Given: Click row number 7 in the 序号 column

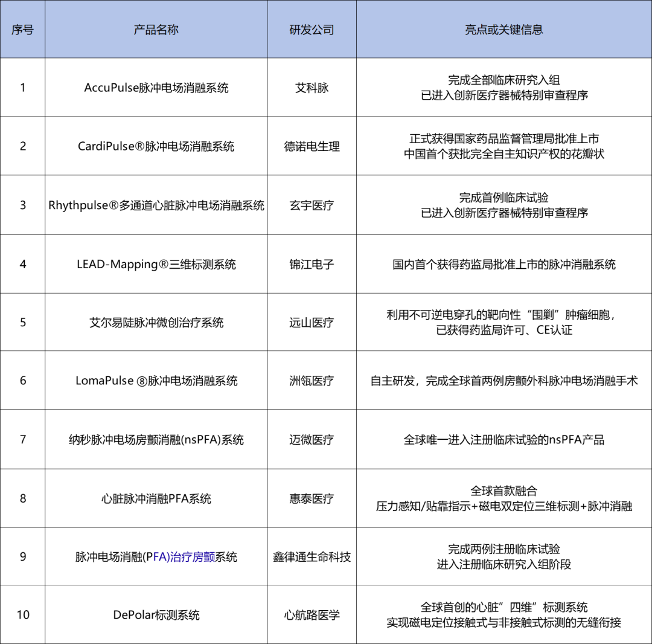Looking at the screenshot, I should tap(22, 439).
